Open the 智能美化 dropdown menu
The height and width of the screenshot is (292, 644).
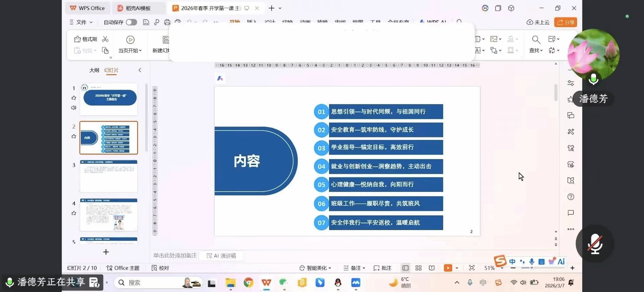[315, 268]
